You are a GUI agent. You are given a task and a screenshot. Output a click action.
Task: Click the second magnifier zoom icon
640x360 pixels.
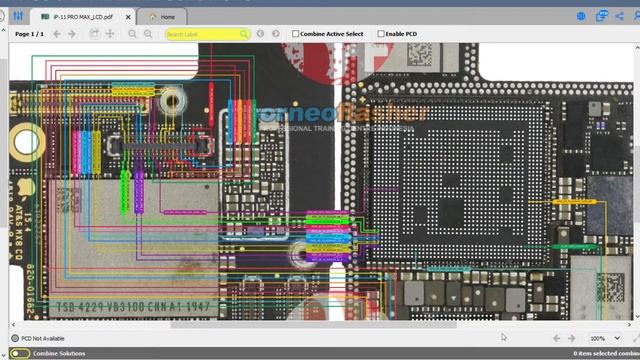pyautogui.click(x=148, y=34)
